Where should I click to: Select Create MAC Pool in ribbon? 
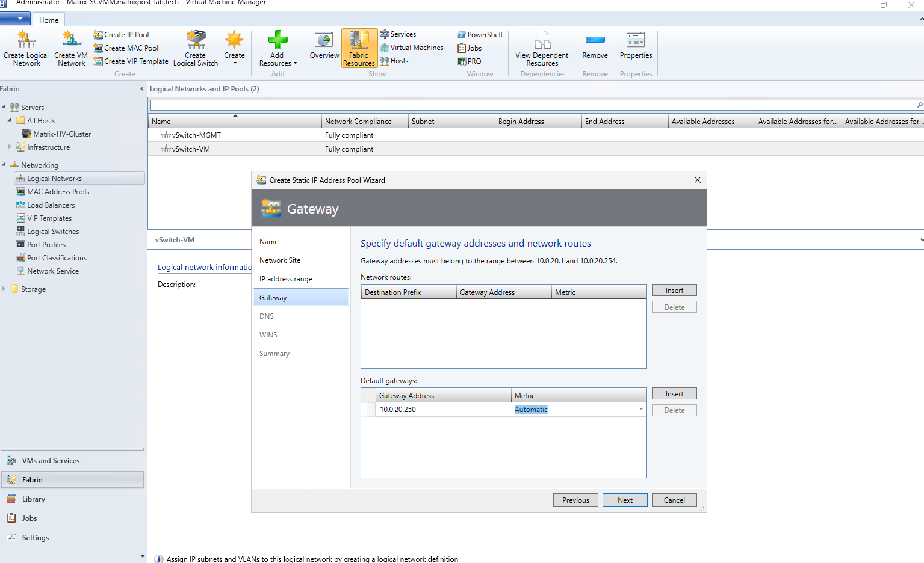tap(126, 48)
